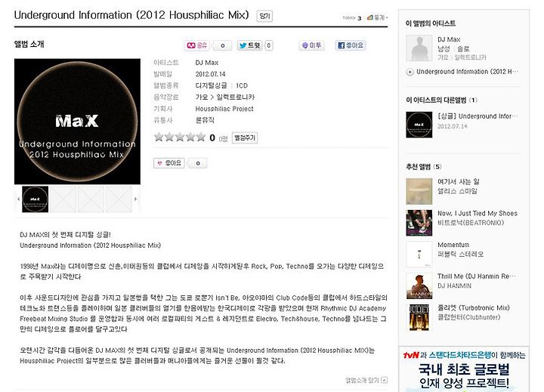Screen dimensions: 544x392
Task: Collapse the album introduction section
Action: click(x=366, y=380)
